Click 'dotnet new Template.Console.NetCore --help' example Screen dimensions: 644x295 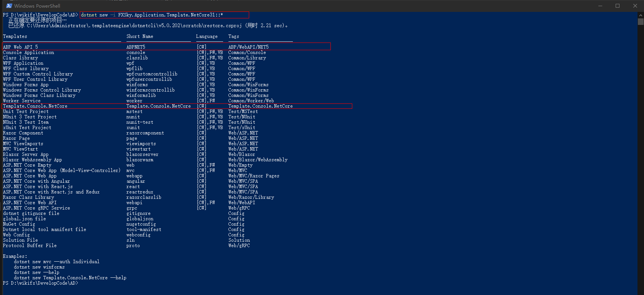click(70, 278)
